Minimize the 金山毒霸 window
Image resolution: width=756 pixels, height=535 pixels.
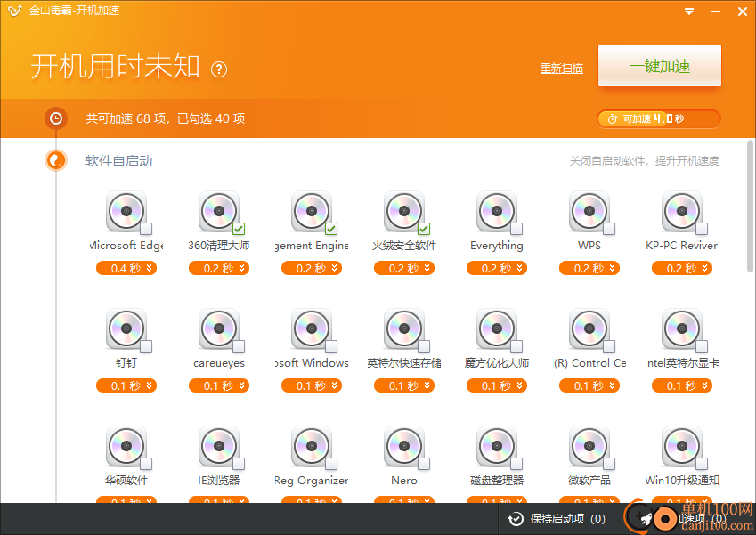(716, 11)
